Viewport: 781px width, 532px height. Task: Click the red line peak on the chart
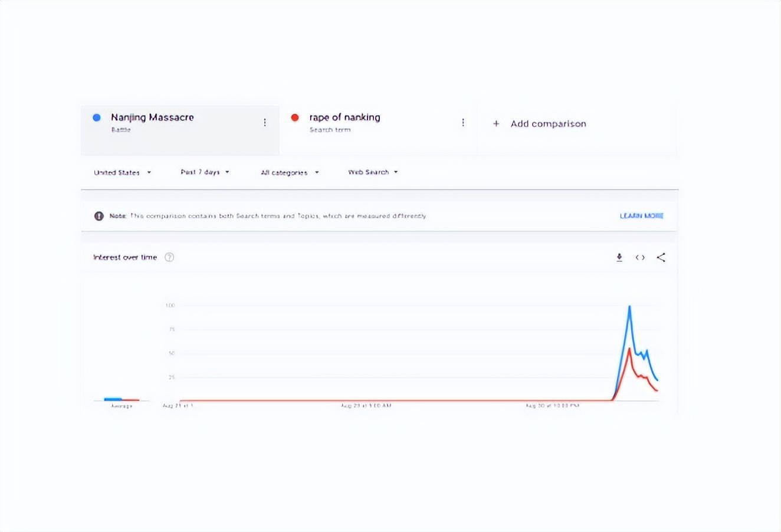pos(629,349)
